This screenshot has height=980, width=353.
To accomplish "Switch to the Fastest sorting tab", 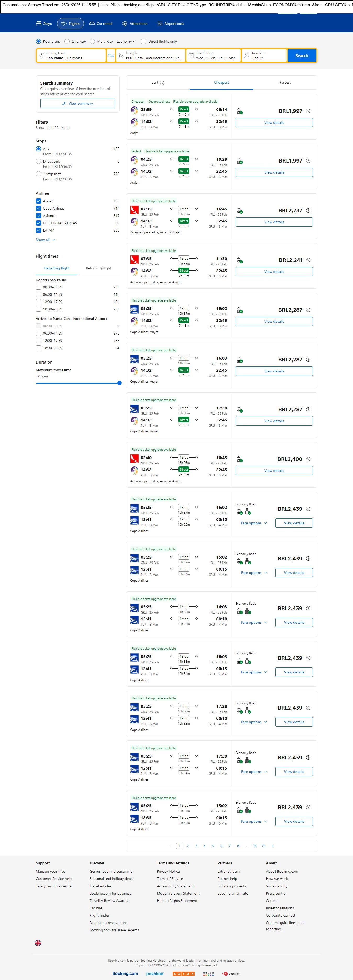I will click(285, 82).
